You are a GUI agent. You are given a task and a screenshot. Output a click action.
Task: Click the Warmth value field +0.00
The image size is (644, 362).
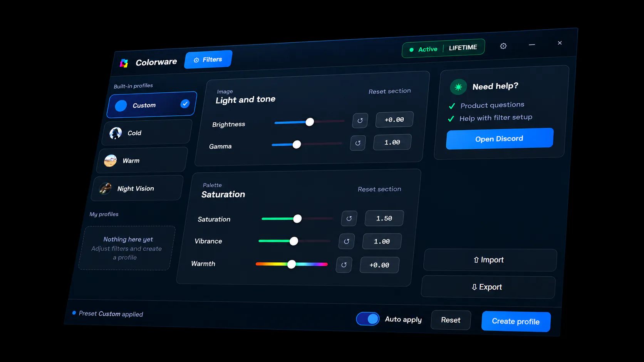click(x=379, y=265)
